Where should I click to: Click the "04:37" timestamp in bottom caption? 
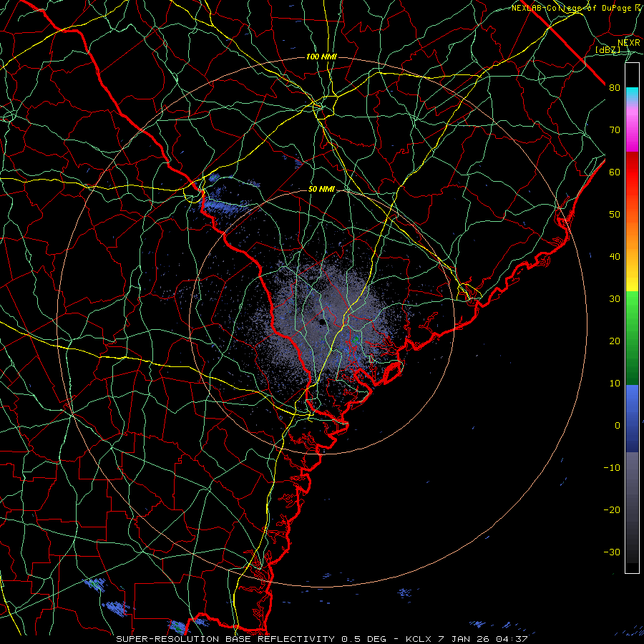pos(513,639)
